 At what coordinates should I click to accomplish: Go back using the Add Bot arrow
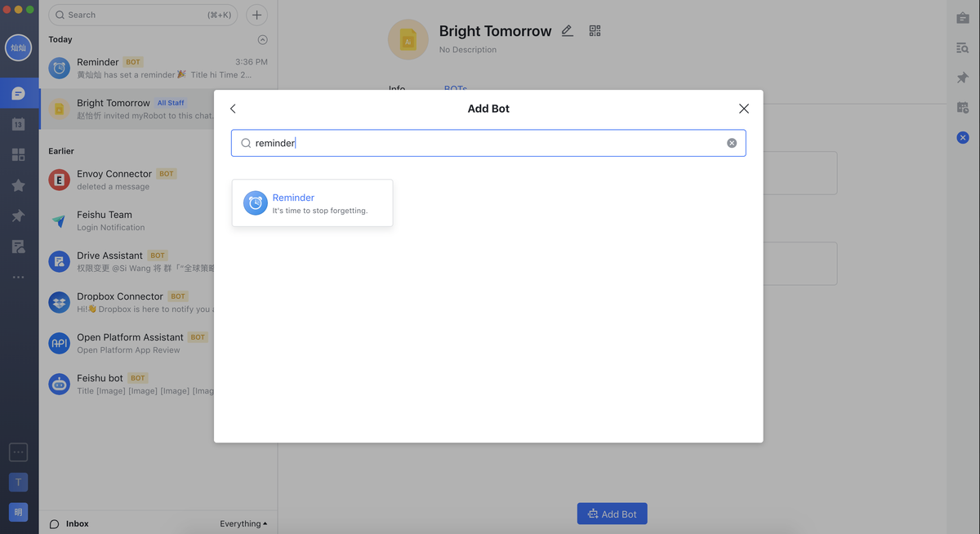click(233, 109)
